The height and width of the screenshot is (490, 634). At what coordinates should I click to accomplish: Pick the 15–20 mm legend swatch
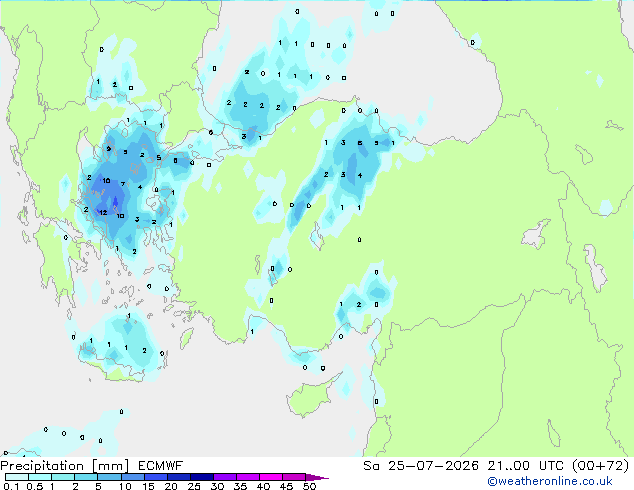click(155, 477)
